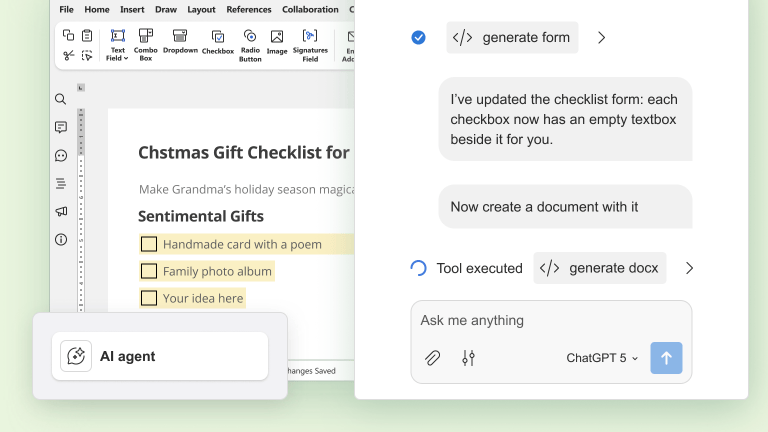Open the About info icon
Screen dimensions: 768x432
click(61, 240)
